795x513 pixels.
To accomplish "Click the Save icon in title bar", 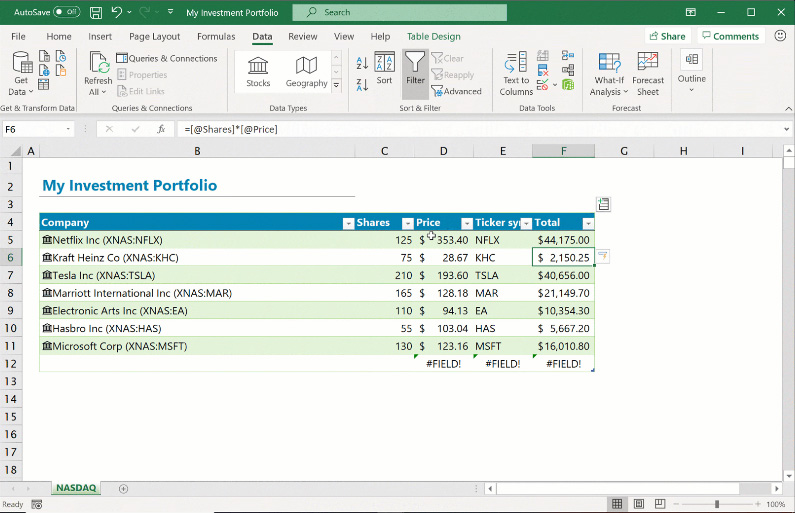I will coord(96,12).
